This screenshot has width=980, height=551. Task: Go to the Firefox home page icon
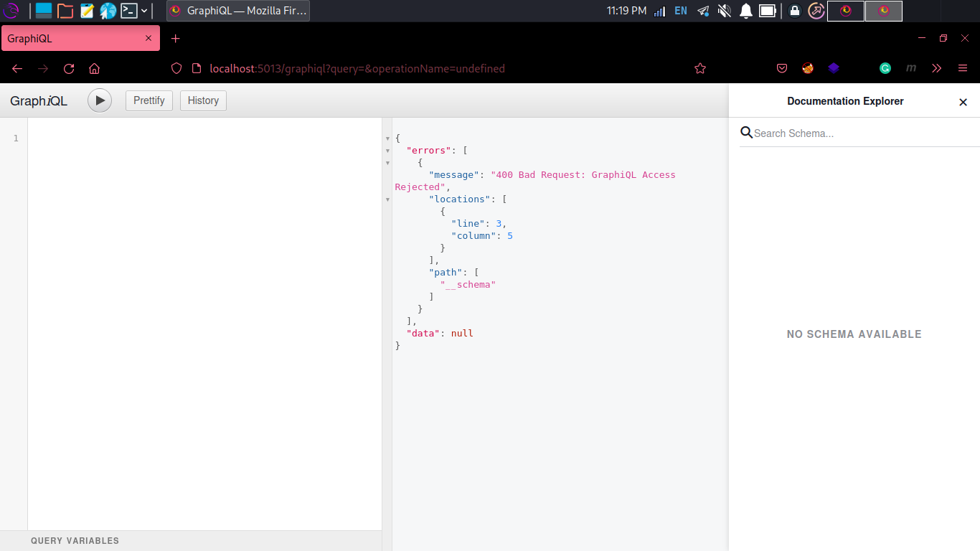(x=94, y=69)
